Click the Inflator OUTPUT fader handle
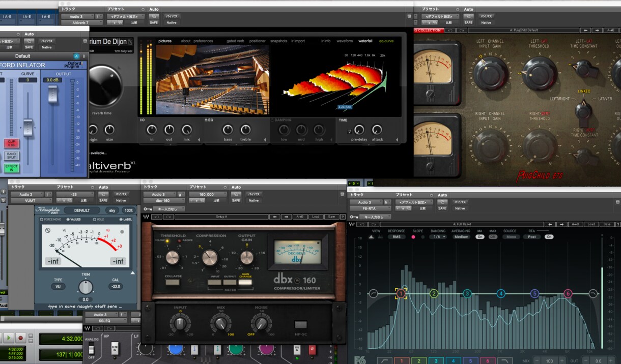 (52, 94)
